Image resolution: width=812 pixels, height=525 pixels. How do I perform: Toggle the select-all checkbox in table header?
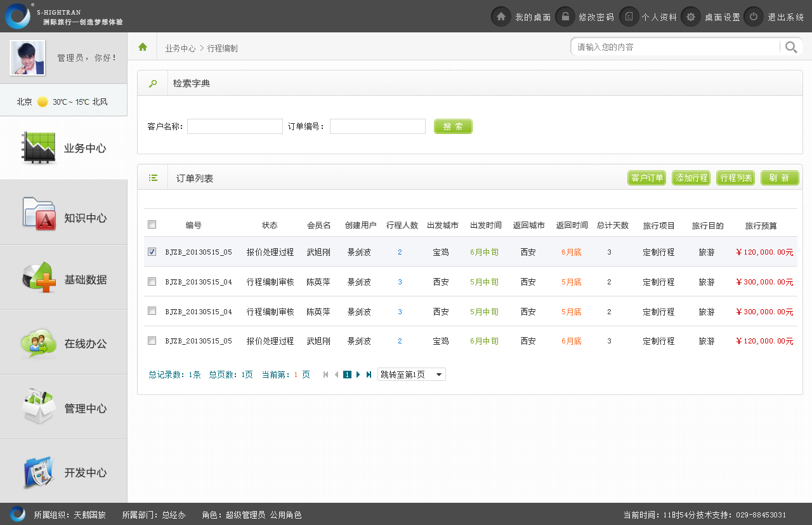click(152, 224)
